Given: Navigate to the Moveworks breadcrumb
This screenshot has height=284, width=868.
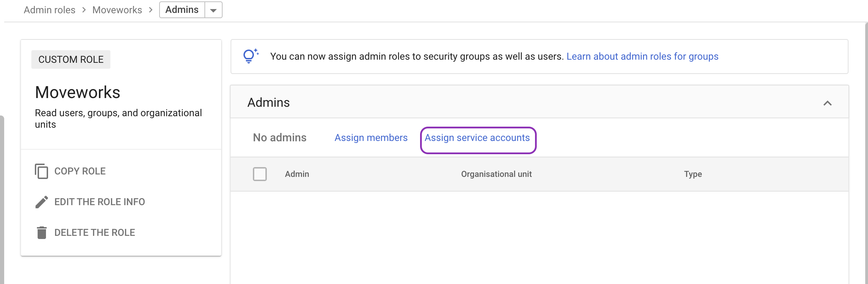Looking at the screenshot, I should [x=117, y=10].
